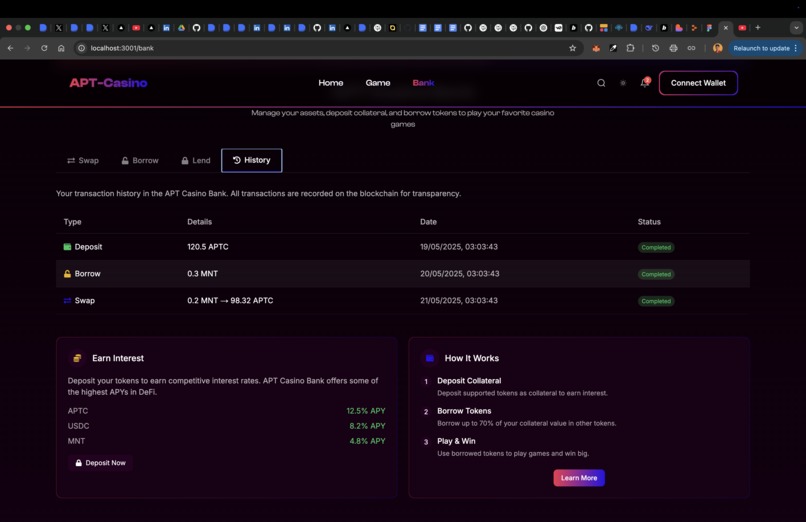Click the Learn More button
Image resolution: width=806 pixels, height=522 pixels.
[579, 478]
